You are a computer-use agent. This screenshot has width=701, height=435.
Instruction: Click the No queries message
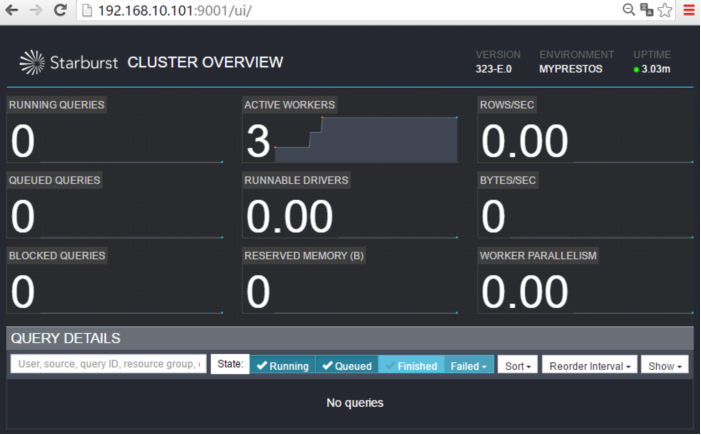[355, 403]
